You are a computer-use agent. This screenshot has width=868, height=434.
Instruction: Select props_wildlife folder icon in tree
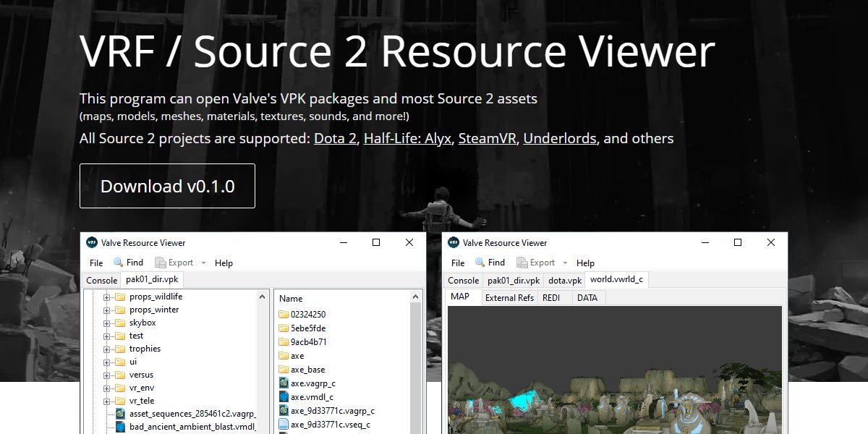coord(120,297)
